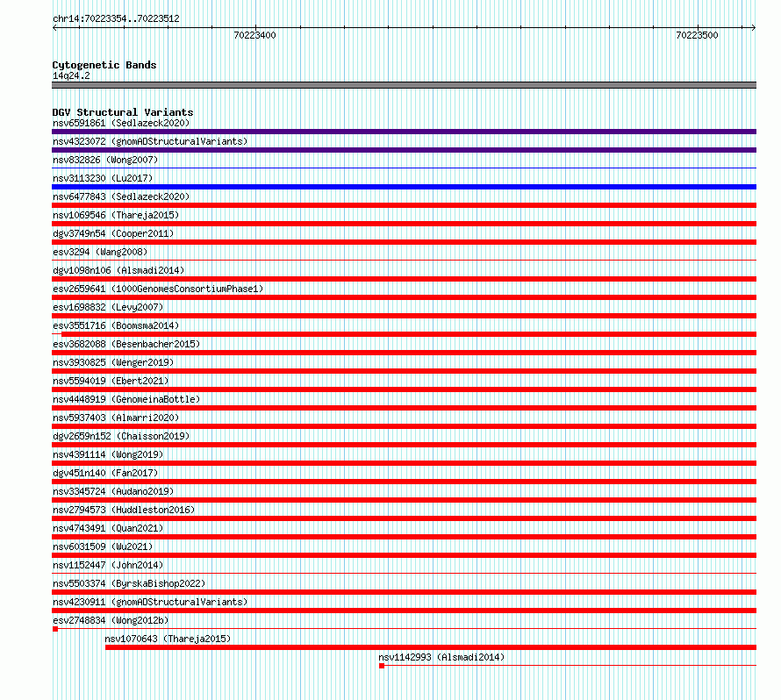Select the blue bar under nsv3113230
Screen dimensions: 781x700
404,187
